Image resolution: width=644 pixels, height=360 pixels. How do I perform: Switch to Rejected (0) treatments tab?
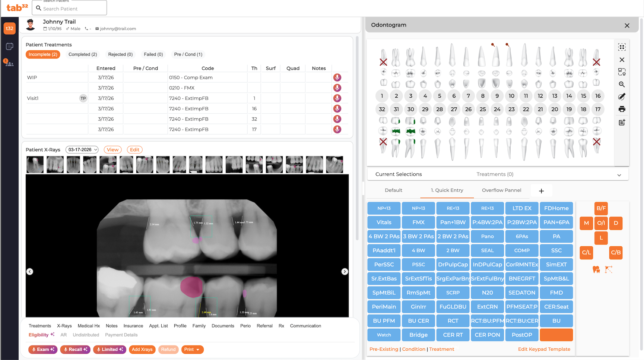pyautogui.click(x=120, y=54)
